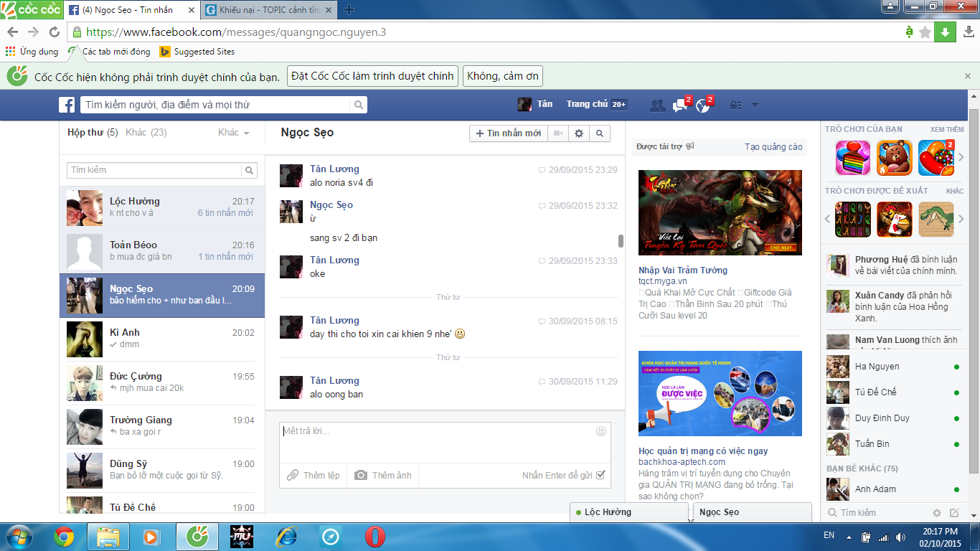Bookmark the page with the star icon
The height and width of the screenshot is (551, 980).
(925, 32)
